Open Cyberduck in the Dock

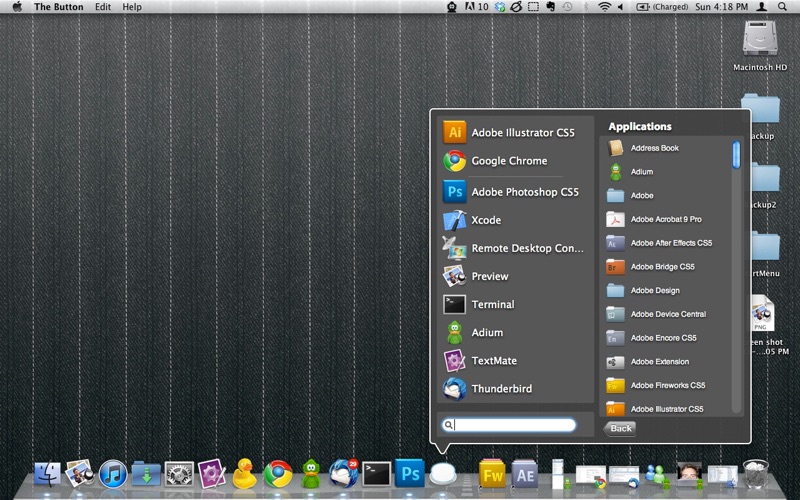[244, 473]
